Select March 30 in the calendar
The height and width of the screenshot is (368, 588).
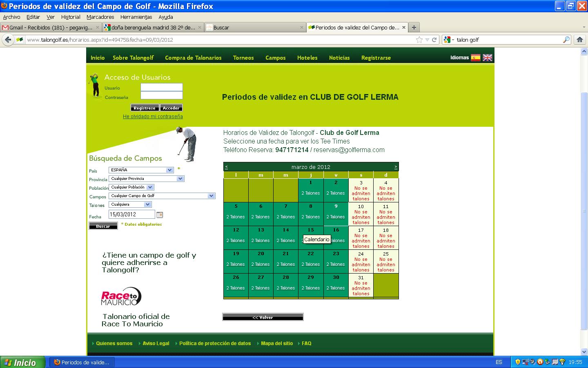(x=336, y=285)
